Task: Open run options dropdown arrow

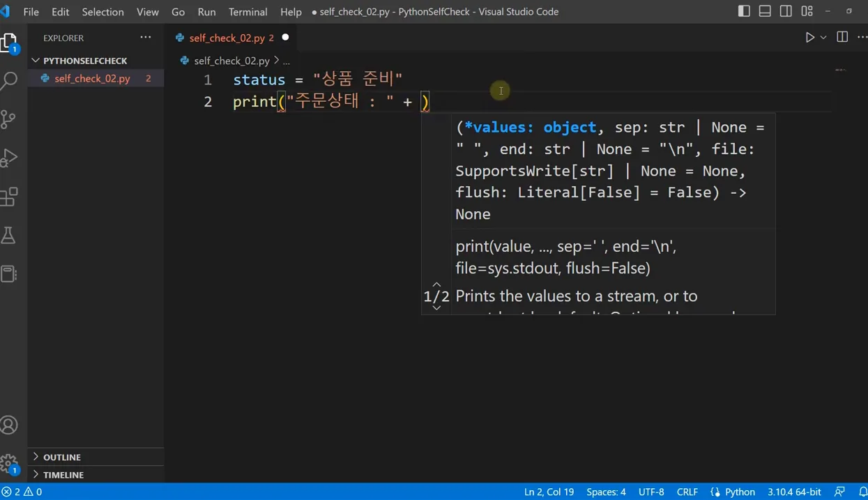Action: point(823,37)
